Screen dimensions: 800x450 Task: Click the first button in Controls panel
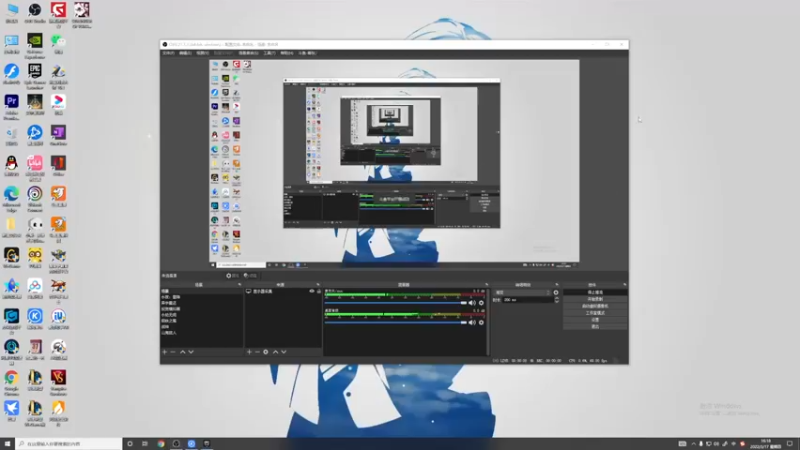[x=595, y=292]
